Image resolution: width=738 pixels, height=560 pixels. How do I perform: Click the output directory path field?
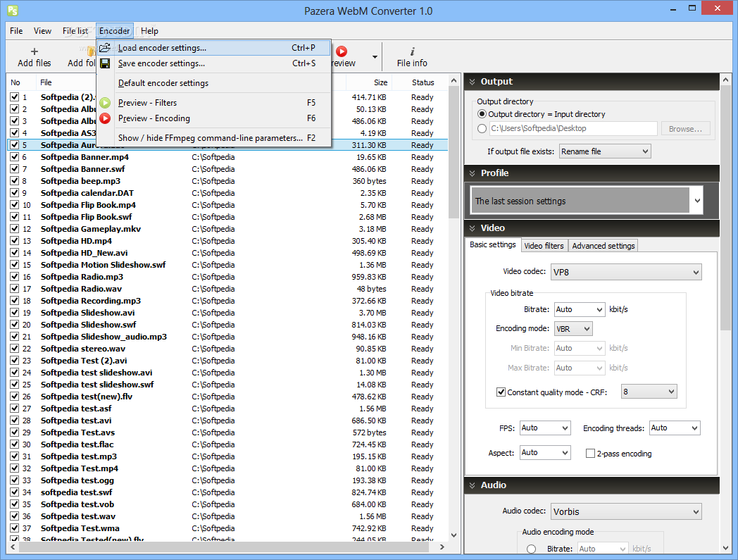tap(573, 129)
